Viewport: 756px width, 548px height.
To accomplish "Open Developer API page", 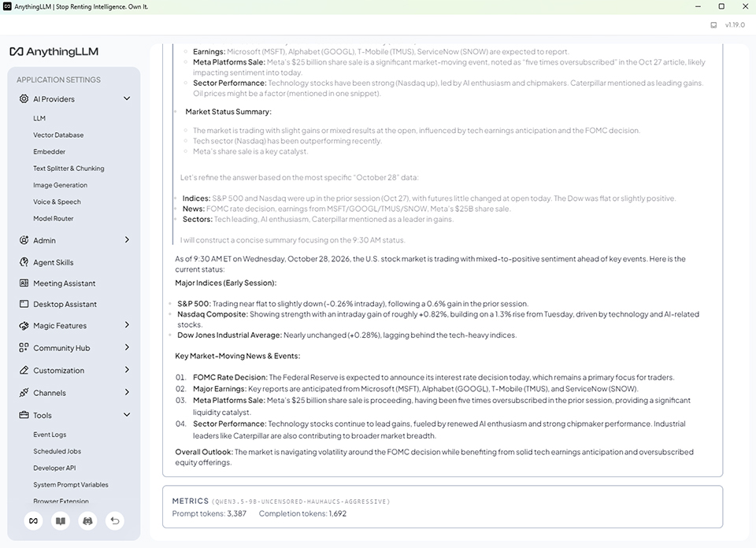I will (54, 468).
